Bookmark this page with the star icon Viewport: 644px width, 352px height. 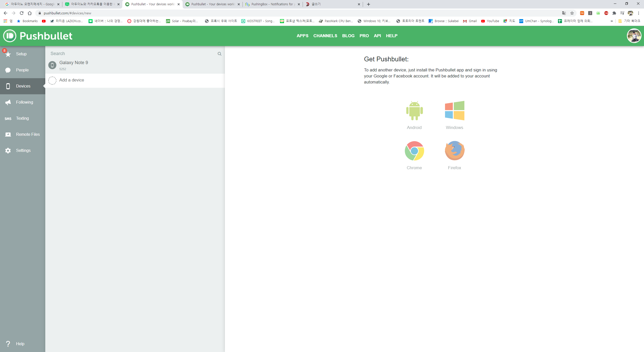point(572,13)
